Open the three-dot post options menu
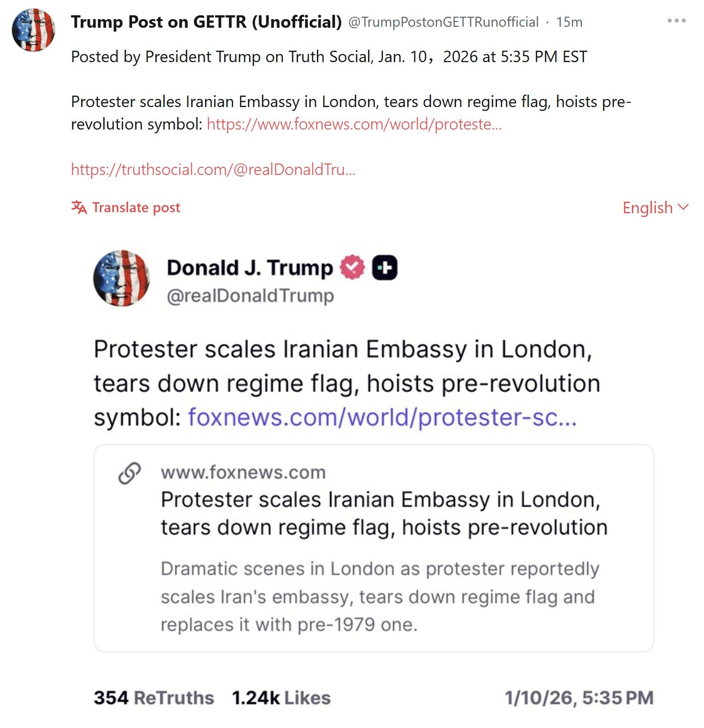 tap(676, 21)
